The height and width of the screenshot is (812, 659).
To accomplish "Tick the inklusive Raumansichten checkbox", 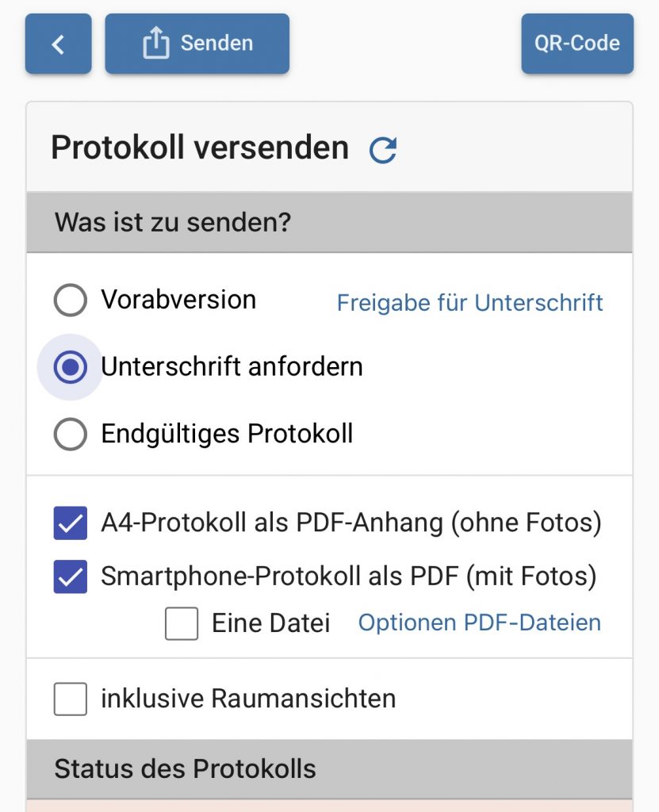I will pos(71,699).
